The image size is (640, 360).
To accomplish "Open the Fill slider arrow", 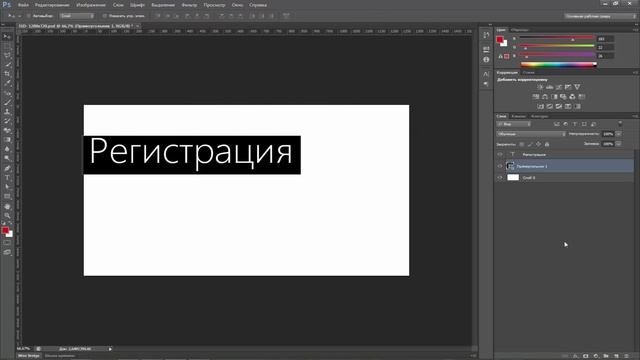I will (619, 144).
